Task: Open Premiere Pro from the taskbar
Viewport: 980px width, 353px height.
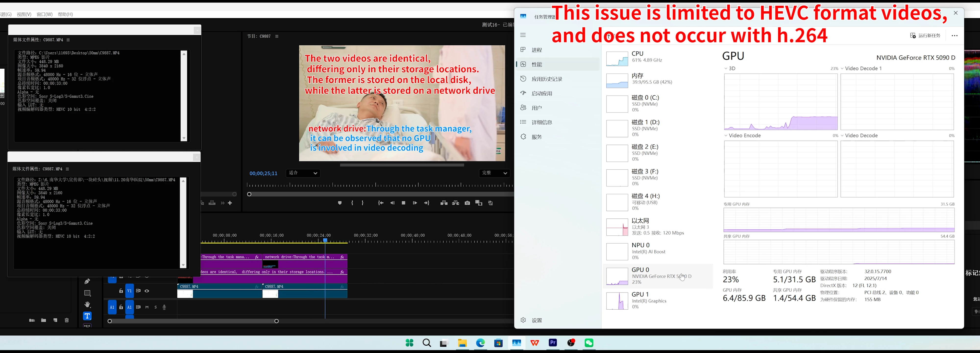Action: 553,343
